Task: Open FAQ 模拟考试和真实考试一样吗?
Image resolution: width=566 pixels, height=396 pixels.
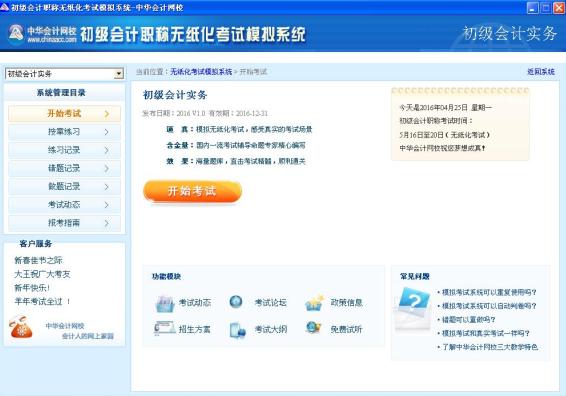Action: pyautogui.click(x=486, y=333)
